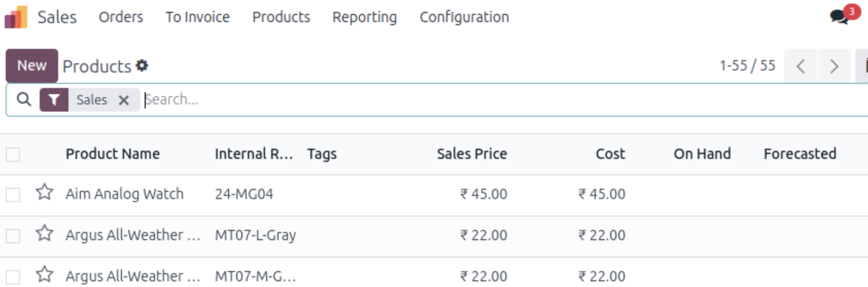868x287 pixels.
Task: Open the Orders menu
Action: coord(121,17)
